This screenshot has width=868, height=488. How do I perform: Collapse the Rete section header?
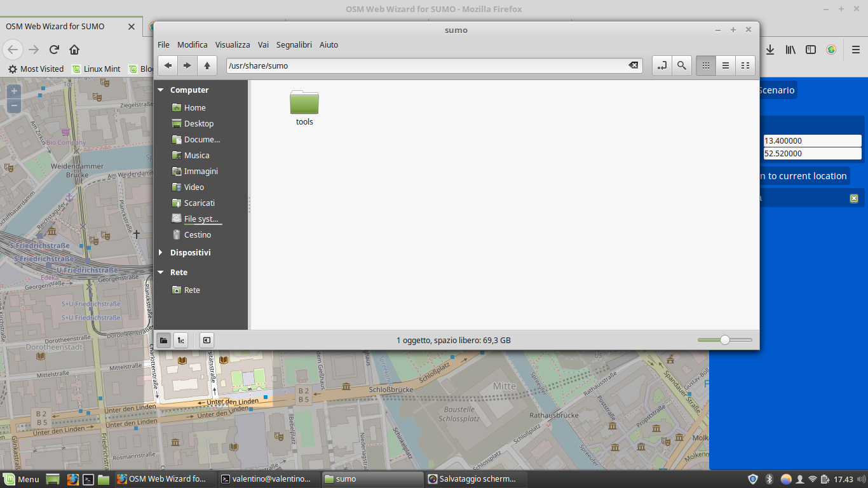[x=161, y=273]
